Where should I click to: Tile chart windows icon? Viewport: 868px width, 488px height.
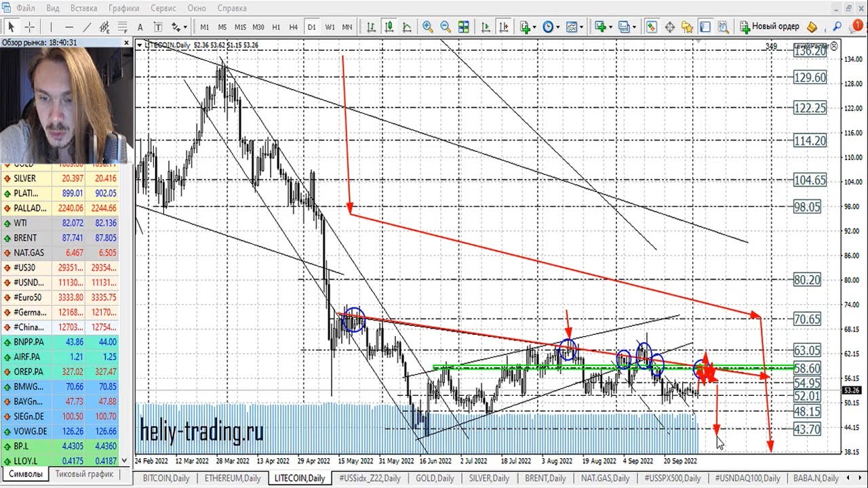pyautogui.click(x=464, y=27)
